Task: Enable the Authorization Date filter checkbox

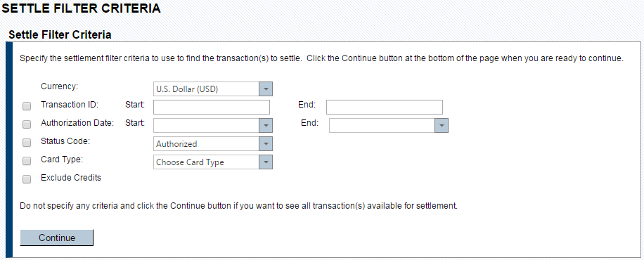Action: pos(27,124)
